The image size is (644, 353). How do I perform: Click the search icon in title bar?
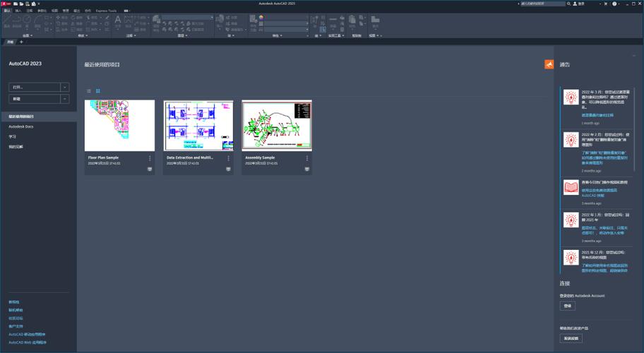point(569,4)
